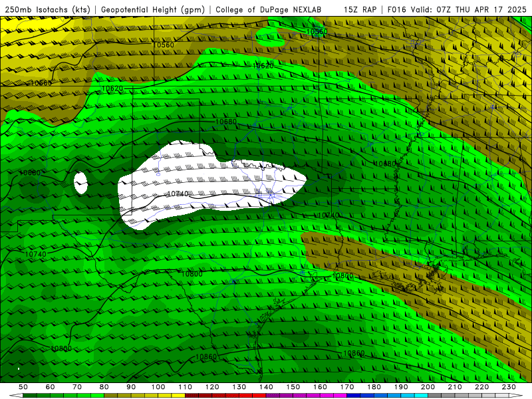Select the 220 label on the legend
This screenshot has width=532, height=399.
(482, 387)
